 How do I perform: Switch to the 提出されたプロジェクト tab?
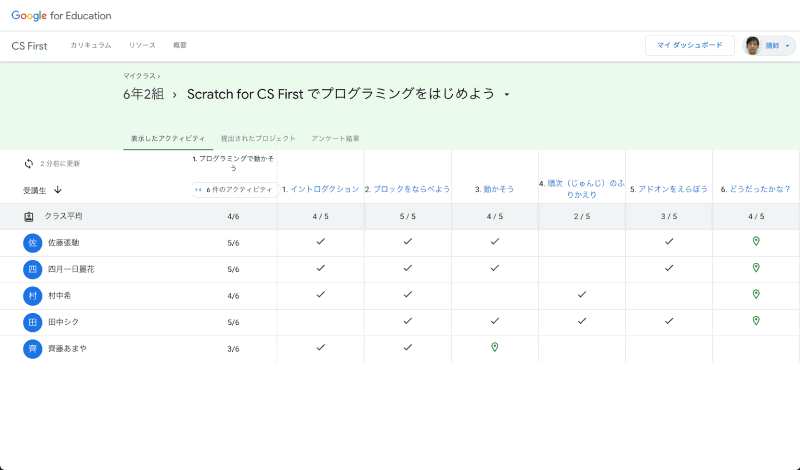pyautogui.click(x=258, y=138)
